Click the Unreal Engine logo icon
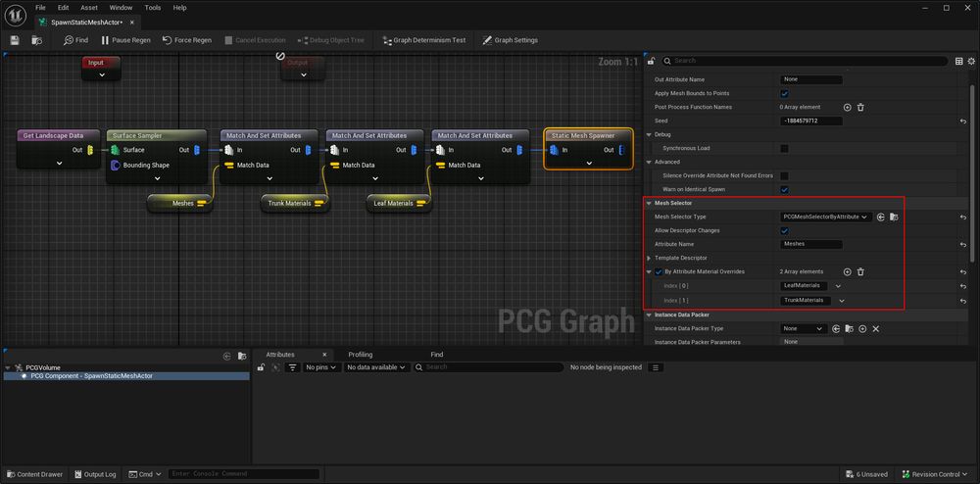This screenshot has height=484, width=980. pos(15,15)
